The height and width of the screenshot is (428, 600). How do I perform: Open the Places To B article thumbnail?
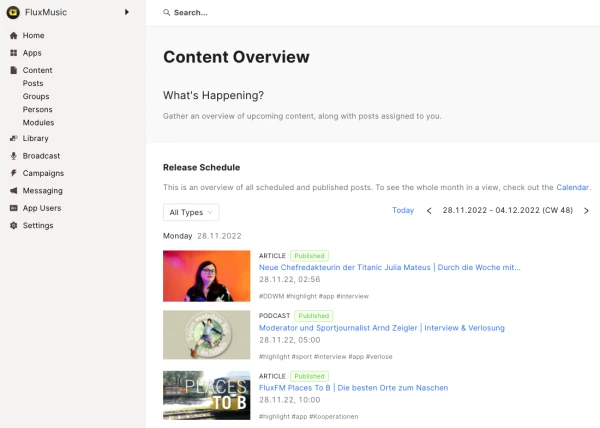(206, 395)
